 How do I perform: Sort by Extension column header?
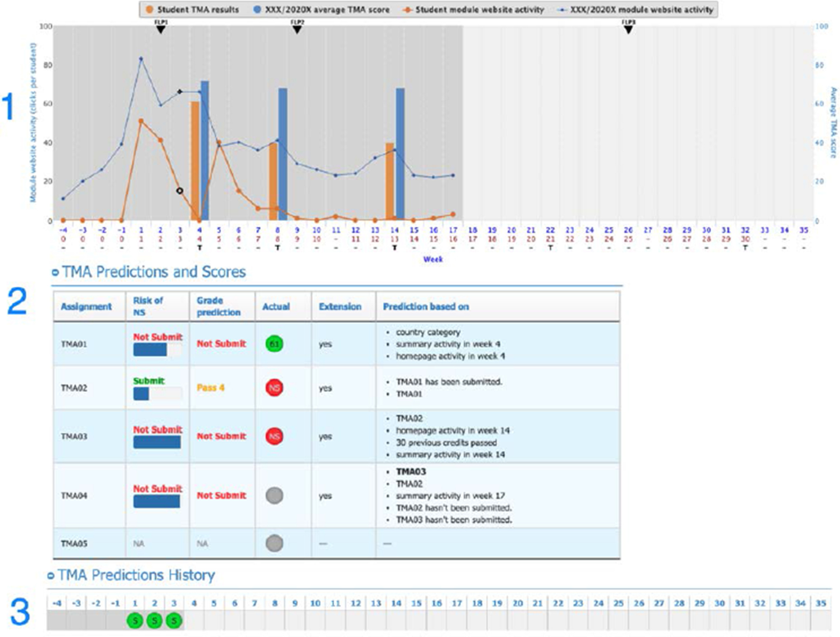(340, 306)
